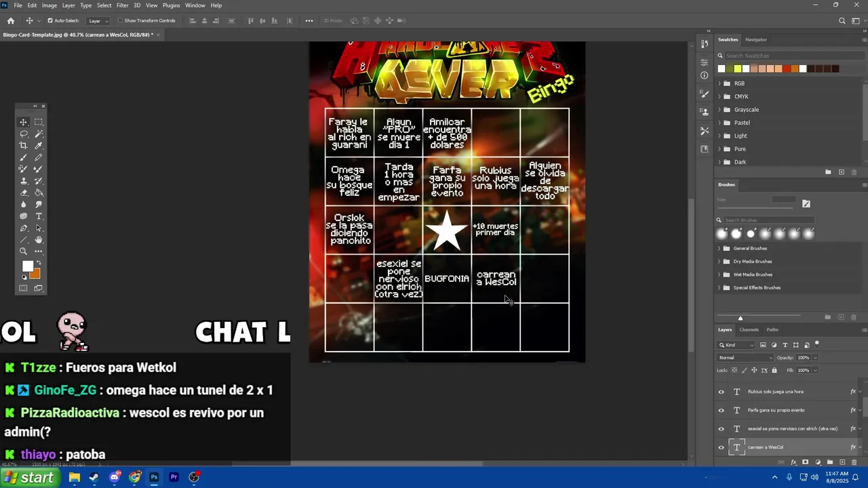Close the Bingo-Card-Template.jpg document tab
The image size is (868, 488).
coord(158,35)
